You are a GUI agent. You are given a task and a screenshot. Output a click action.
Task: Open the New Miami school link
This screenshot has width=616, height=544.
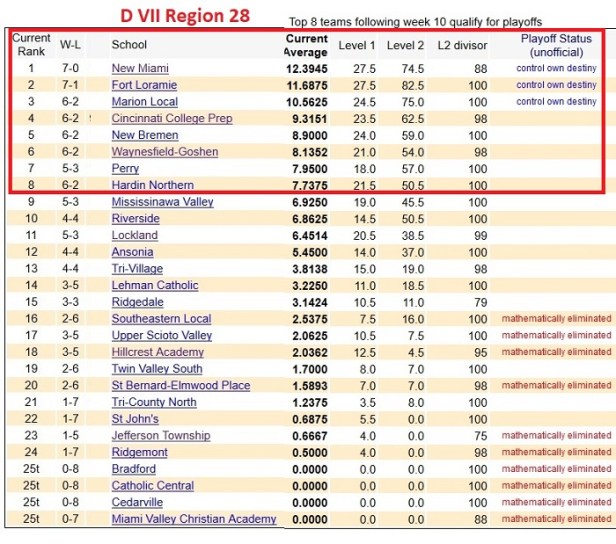[139, 68]
